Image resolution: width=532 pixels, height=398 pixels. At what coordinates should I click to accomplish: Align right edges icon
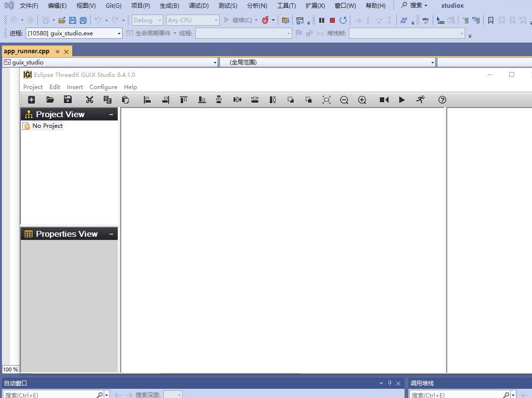point(166,100)
